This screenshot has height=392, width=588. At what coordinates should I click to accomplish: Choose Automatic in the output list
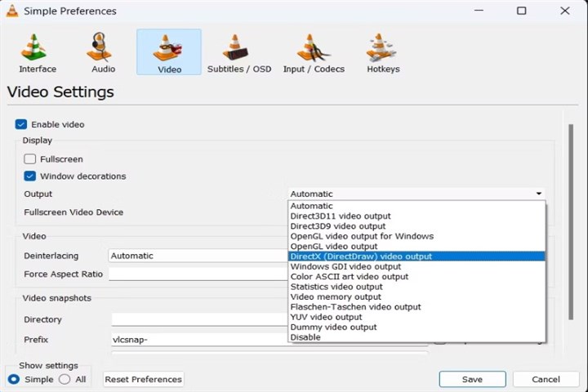point(416,206)
